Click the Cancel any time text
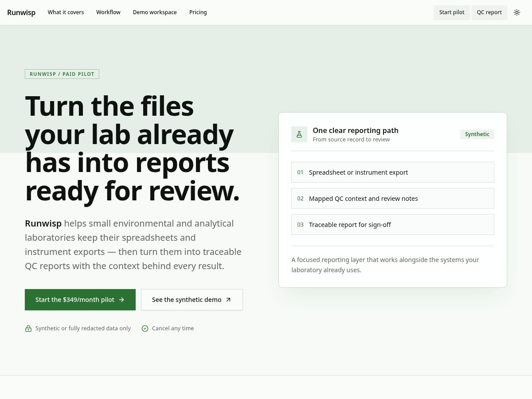 click(x=173, y=329)
